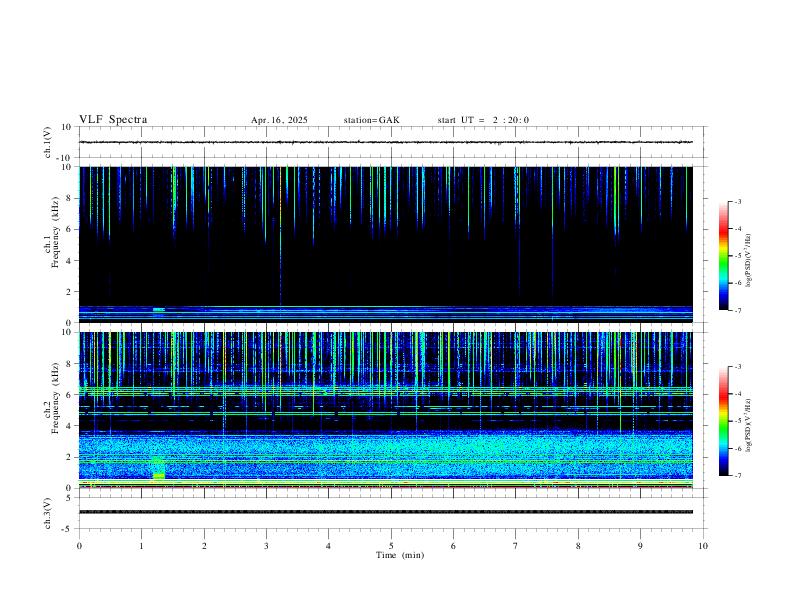Screen dimensions: 792x612
Task: Click the time axis tick label '3'
Action: [x=266, y=546]
